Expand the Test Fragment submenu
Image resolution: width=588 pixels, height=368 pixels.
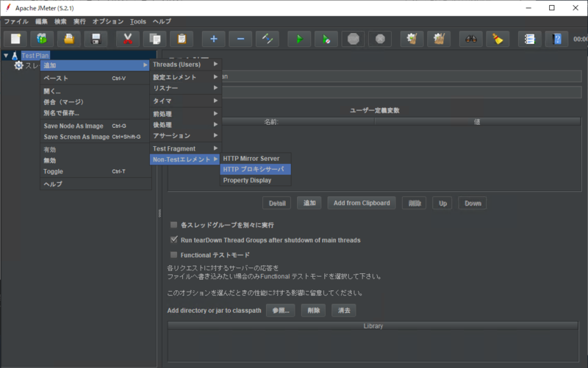pos(185,148)
